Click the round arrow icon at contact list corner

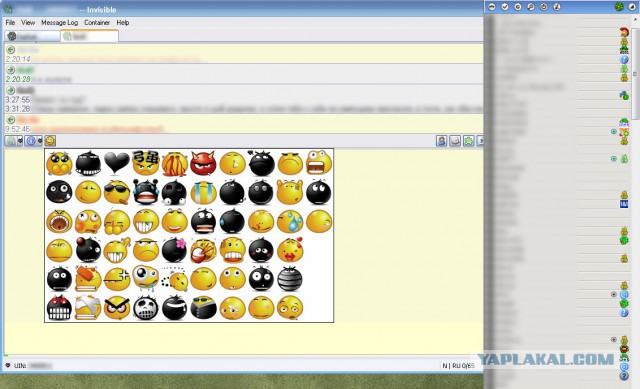[632, 7]
